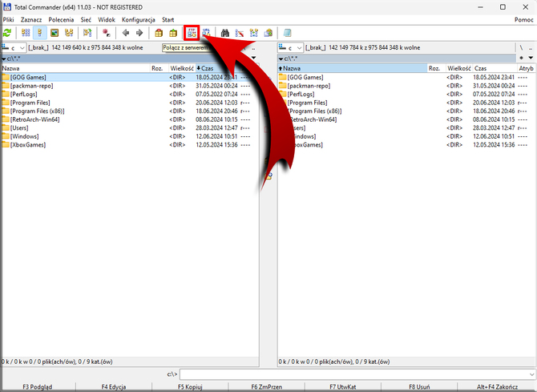Click the Alt+F4 Zakończ button
The image size is (537, 392).
coord(497,387)
